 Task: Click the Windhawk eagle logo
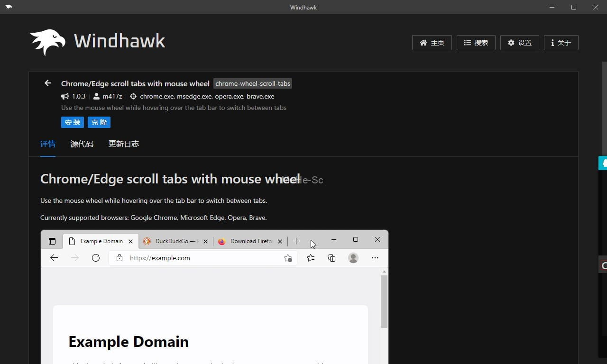pos(47,42)
